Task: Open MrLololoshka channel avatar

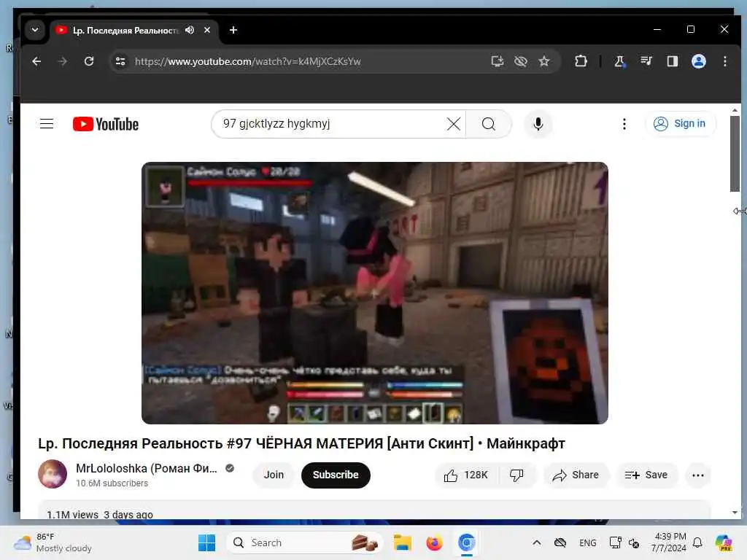Action: 53,474
